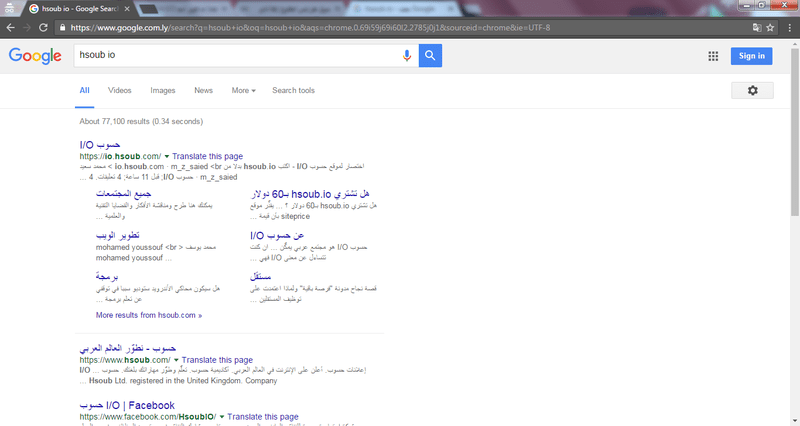800x426 pixels.
Task: Click the blue magnifier search button
Action: [x=430, y=55]
